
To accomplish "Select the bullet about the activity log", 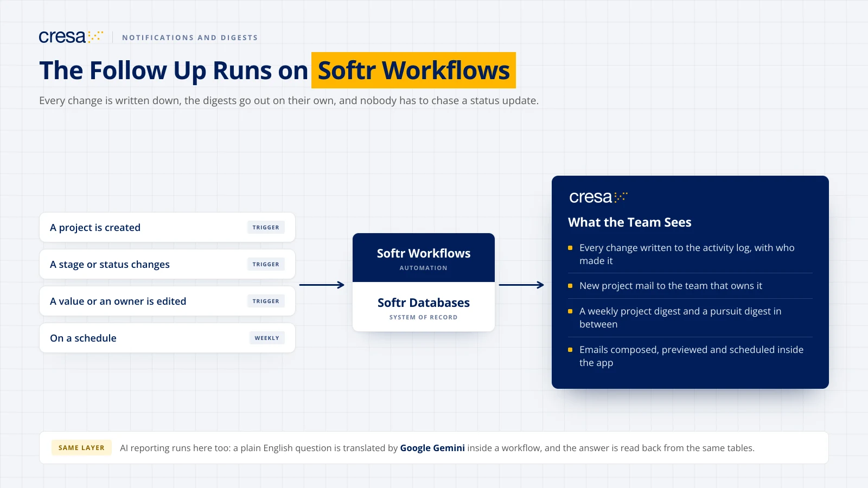I will (x=687, y=254).
